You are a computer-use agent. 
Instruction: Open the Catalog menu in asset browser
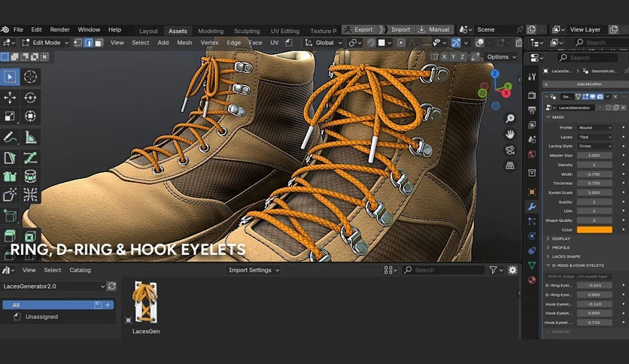tap(80, 270)
